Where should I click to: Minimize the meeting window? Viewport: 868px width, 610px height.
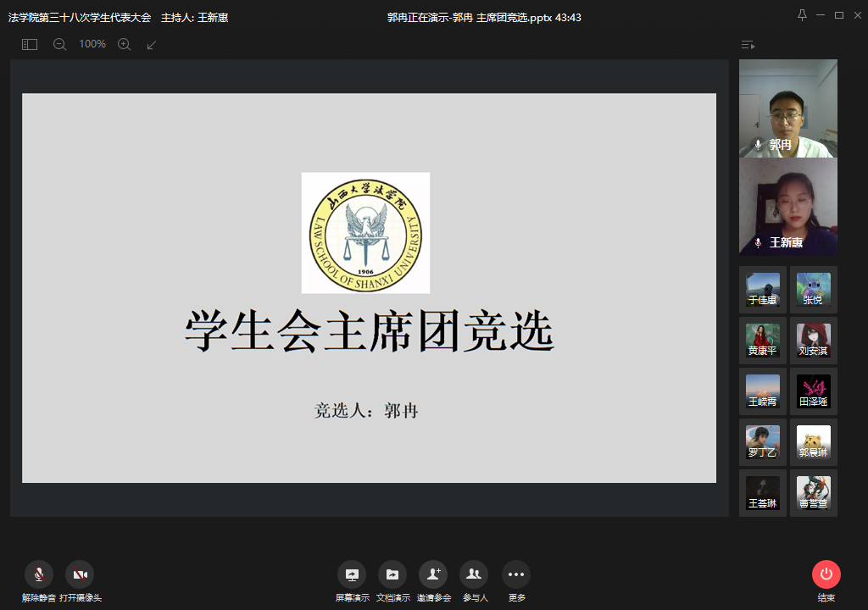[821, 15]
